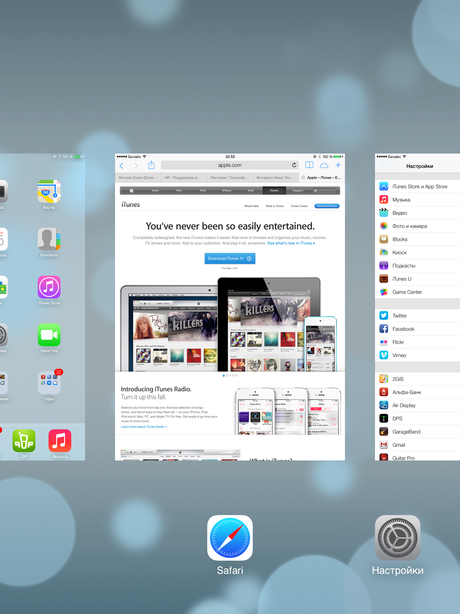Open the Настройки app icon in switcher
Image resolution: width=460 pixels, height=614 pixels.
[x=397, y=538]
